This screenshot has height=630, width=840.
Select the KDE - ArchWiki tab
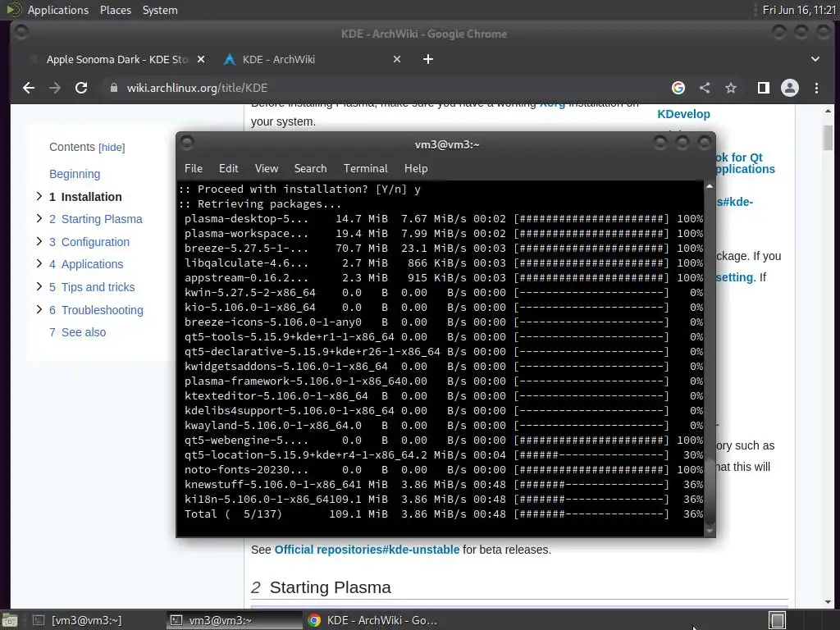pyautogui.click(x=311, y=59)
